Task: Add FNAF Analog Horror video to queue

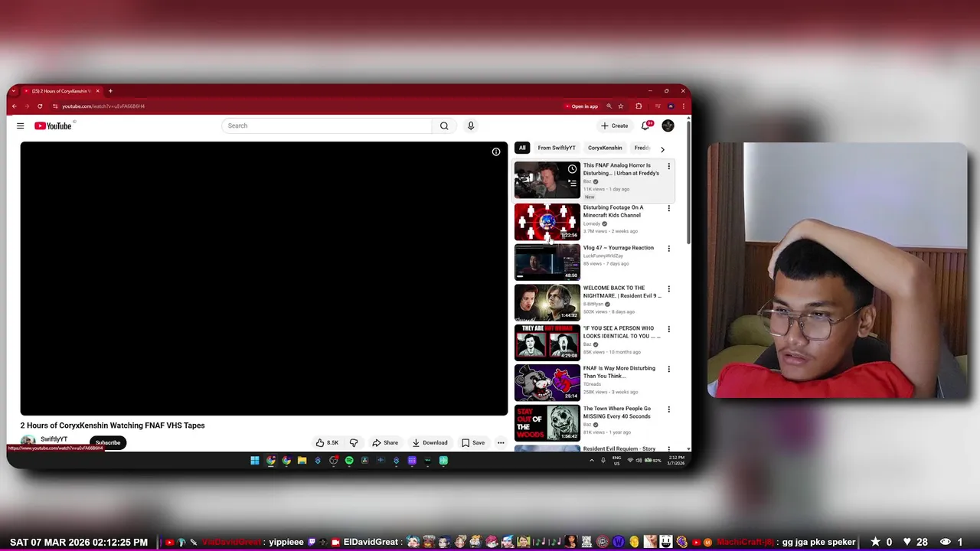Action: (x=572, y=183)
